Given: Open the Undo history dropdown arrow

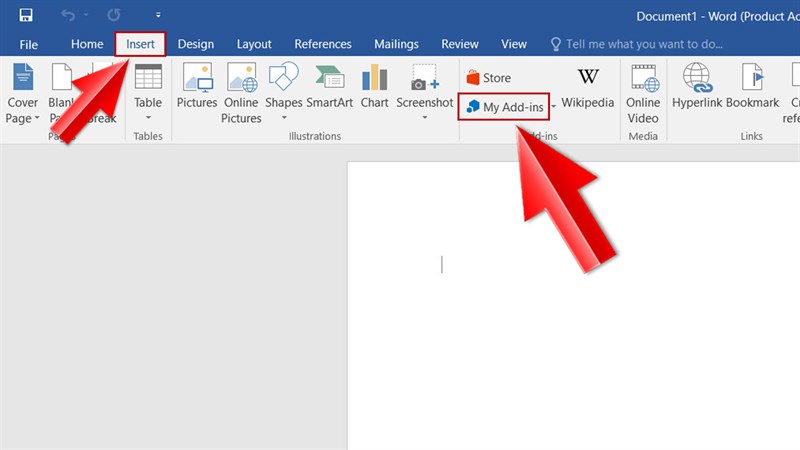Looking at the screenshot, I should (x=86, y=15).
